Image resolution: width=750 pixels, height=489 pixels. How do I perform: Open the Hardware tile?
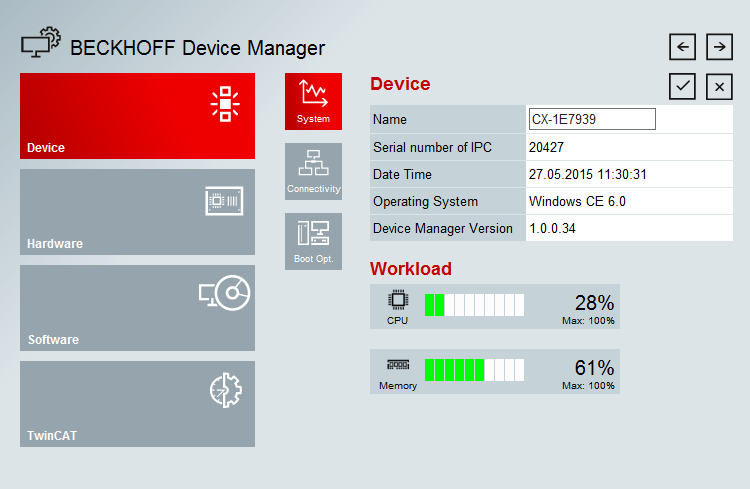pos(137,212)
